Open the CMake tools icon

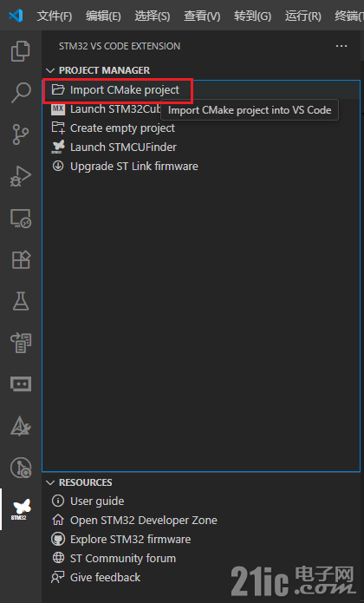[x=20, y=426]
